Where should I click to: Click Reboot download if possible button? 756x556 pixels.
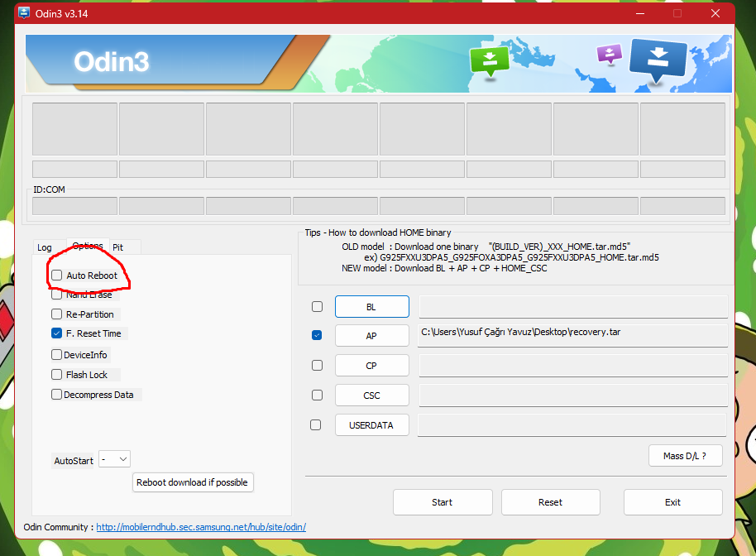click(193, 482)
